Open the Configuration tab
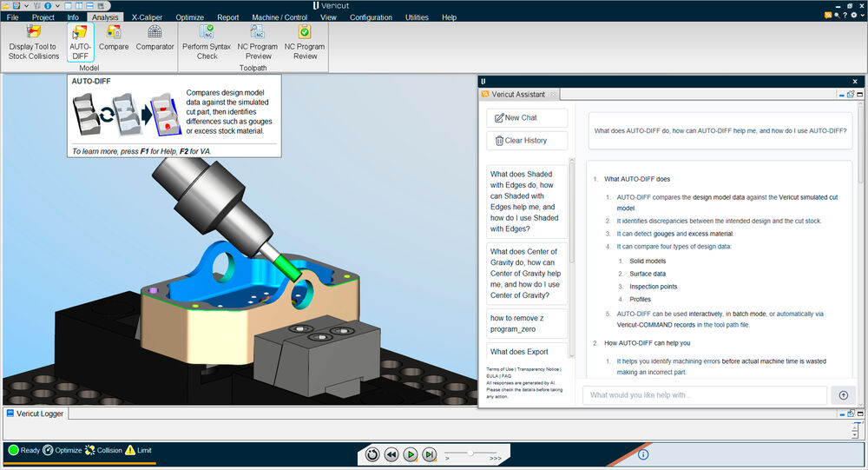This screenshot has width=868, height=470. pyautogui.click(x=371, y=17)
